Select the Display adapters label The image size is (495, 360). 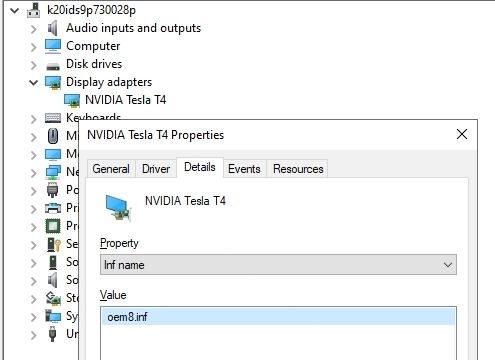(x=109, y=82)
